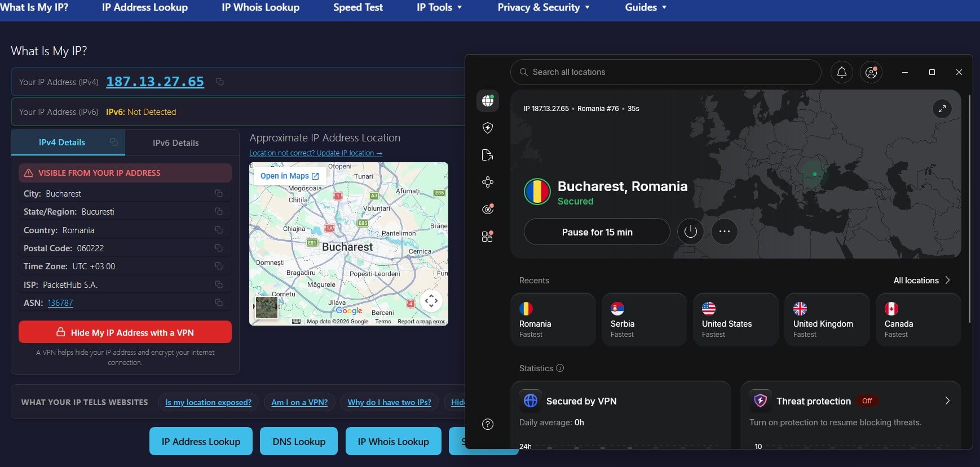Click Hide My IP Address with a VPN

point(125,332)
